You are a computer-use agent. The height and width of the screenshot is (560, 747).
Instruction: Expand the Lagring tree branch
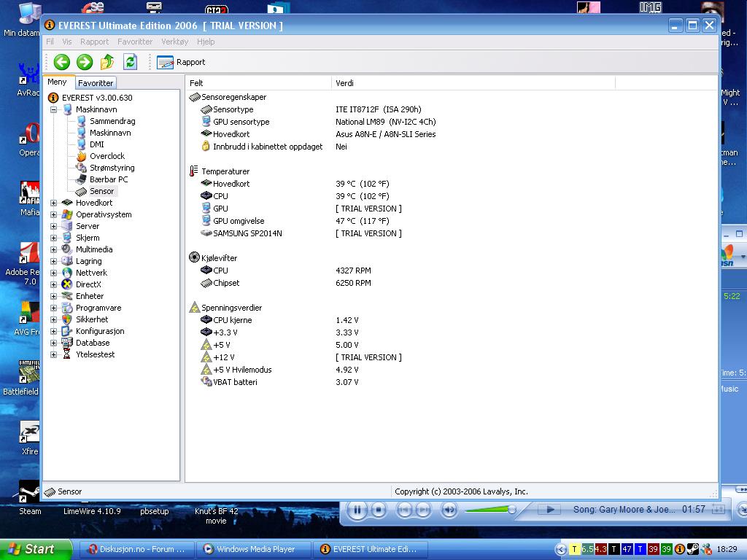coord(53,262)
